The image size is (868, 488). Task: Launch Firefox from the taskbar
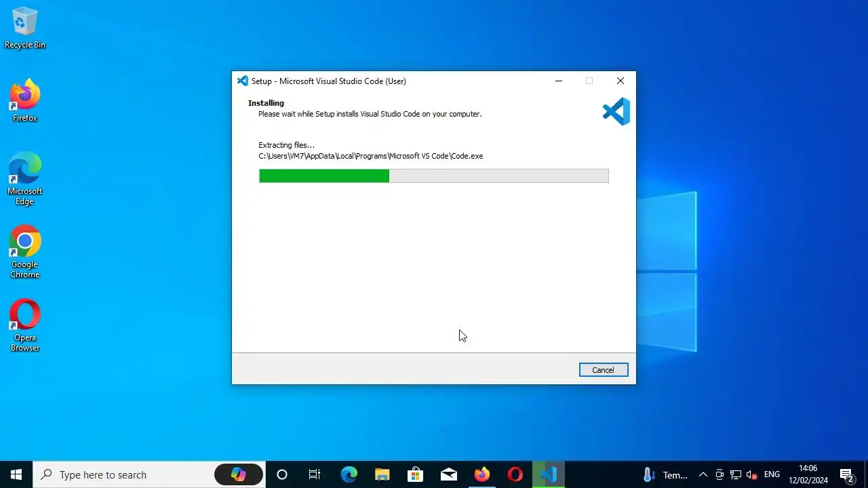point(482,474)
